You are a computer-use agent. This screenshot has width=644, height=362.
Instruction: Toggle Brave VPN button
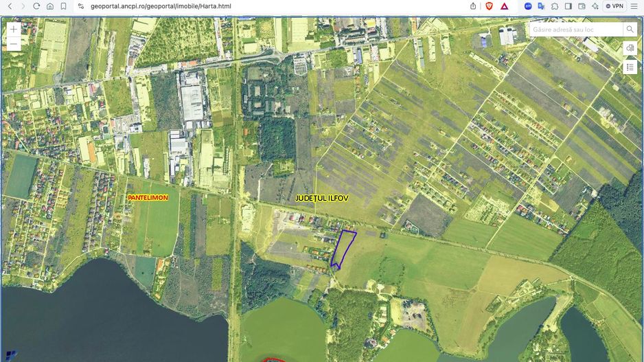point(614,6)
